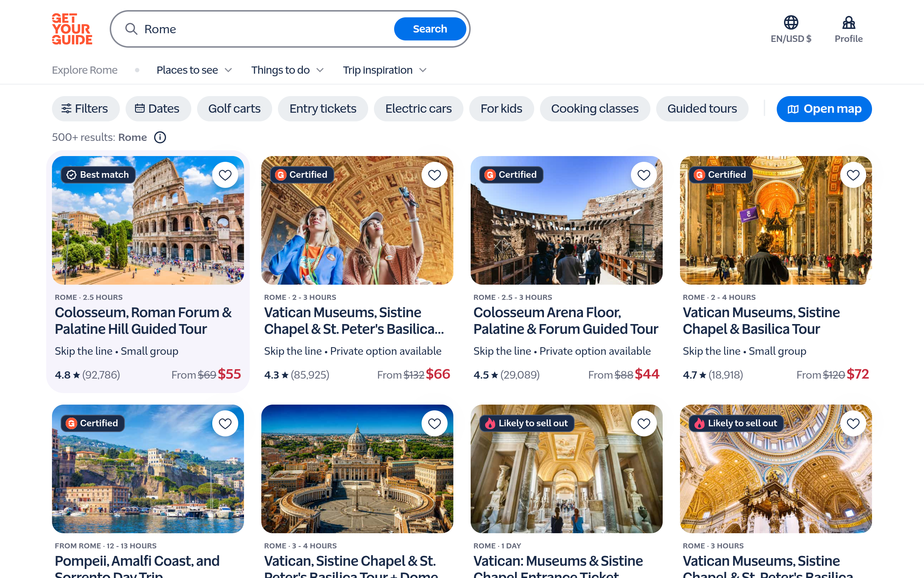Image resolution: width=924 pixels, height=578 pixels.
Task: Click the Open map button
Action: point(824,109)
